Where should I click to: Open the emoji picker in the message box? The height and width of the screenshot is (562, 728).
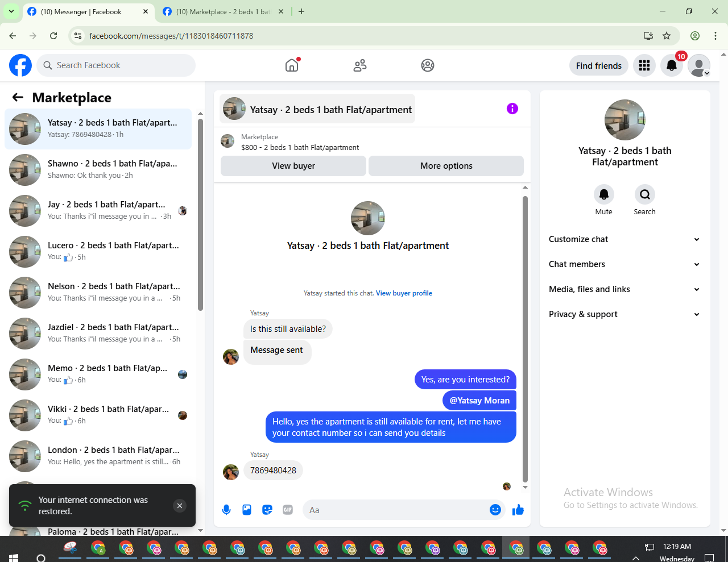coord(495,510)
